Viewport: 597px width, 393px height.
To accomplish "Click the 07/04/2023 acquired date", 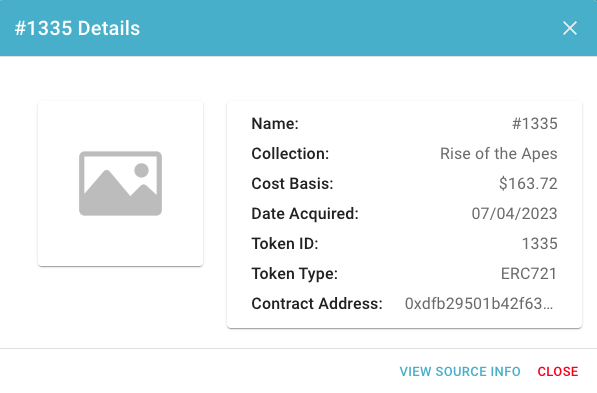I will click(x=514, y=214).
